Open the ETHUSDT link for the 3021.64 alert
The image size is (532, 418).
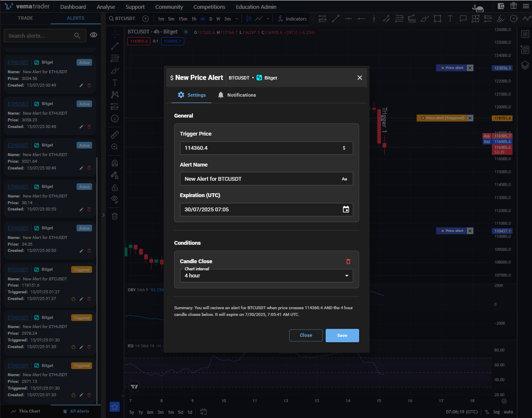18,145
